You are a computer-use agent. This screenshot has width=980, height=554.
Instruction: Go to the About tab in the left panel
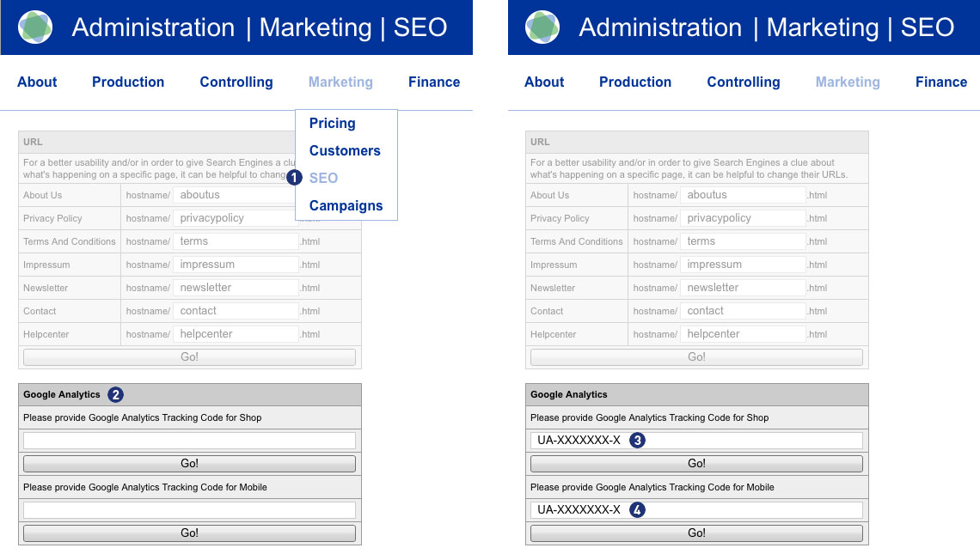pos(37,82)
